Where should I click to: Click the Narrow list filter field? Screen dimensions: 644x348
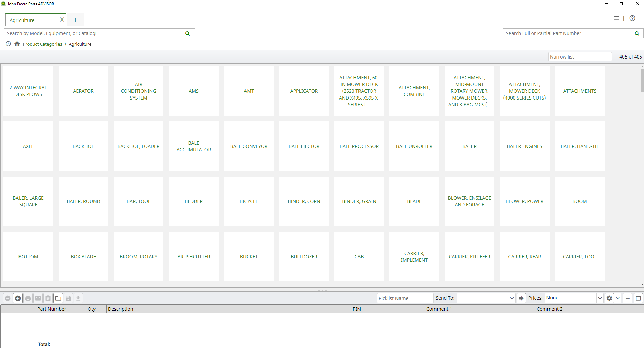point(580,57)
